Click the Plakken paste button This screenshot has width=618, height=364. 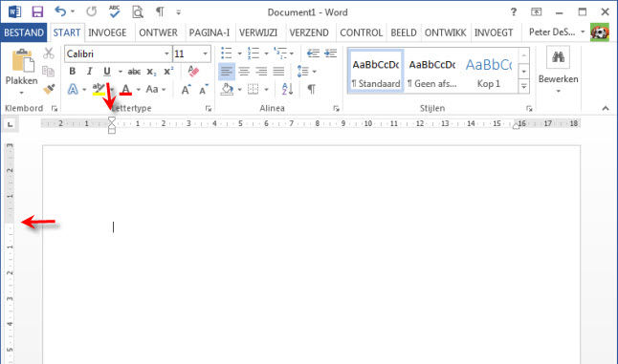[21, 71]
